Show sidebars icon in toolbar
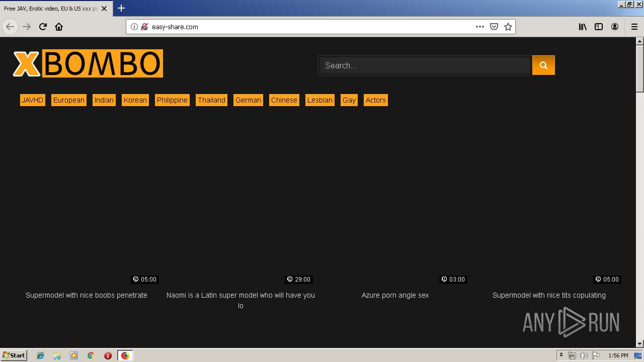The image size is (644, 362). [599, 27]
